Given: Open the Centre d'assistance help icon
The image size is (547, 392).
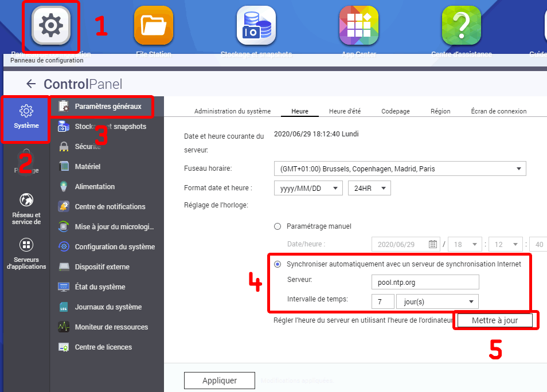Looking at the screenshot, I should [x=461, y=26].
